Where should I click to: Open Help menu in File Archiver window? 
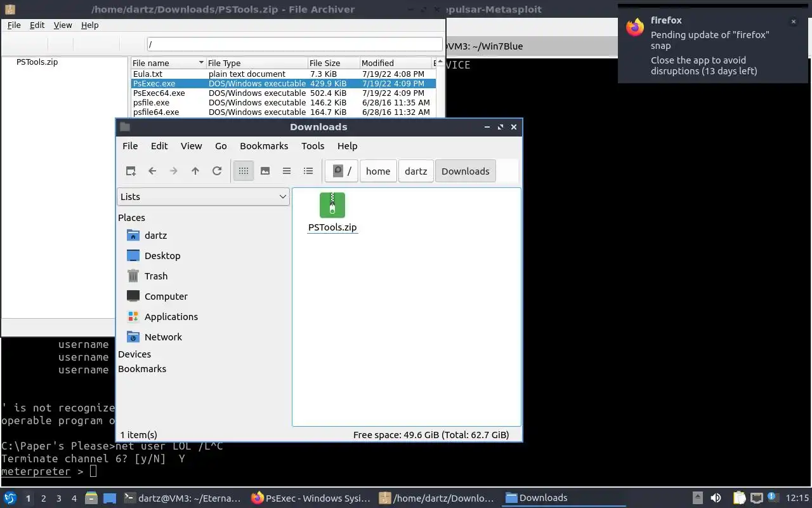[90, 25]
